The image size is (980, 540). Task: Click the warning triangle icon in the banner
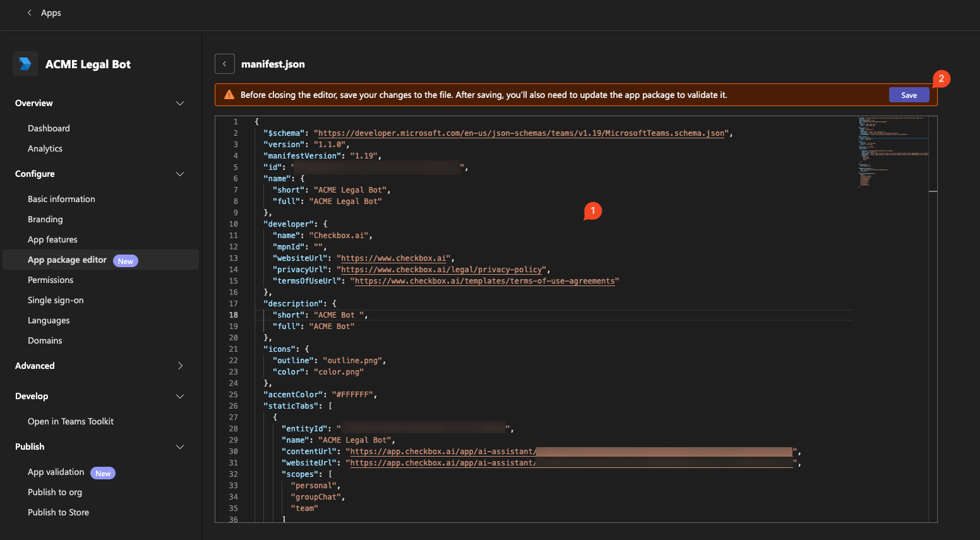229,95
